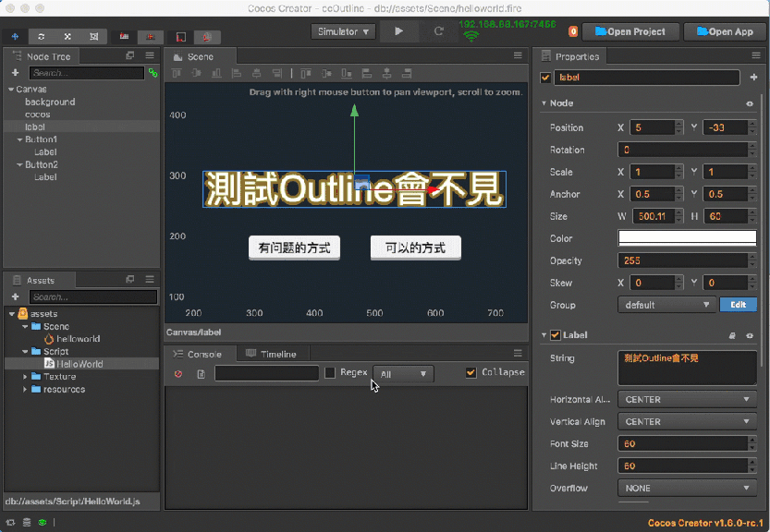Open the Group default dropdown
The image size is (770, 532).
point(666,305)
